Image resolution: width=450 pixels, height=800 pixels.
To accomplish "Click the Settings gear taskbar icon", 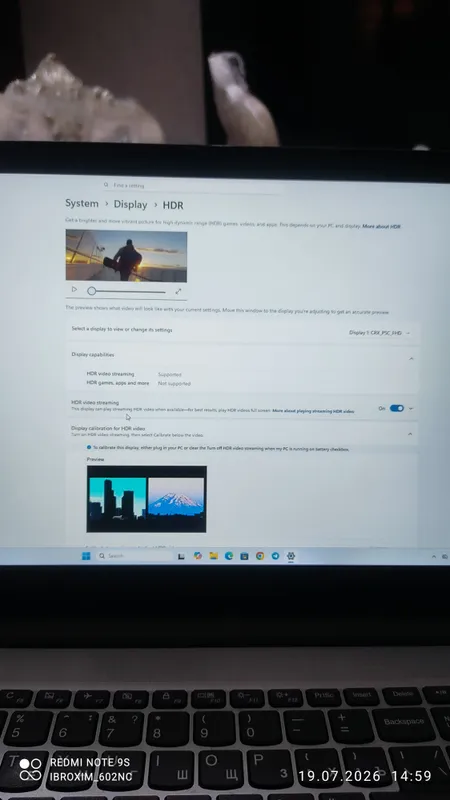I will click(291, 556).
